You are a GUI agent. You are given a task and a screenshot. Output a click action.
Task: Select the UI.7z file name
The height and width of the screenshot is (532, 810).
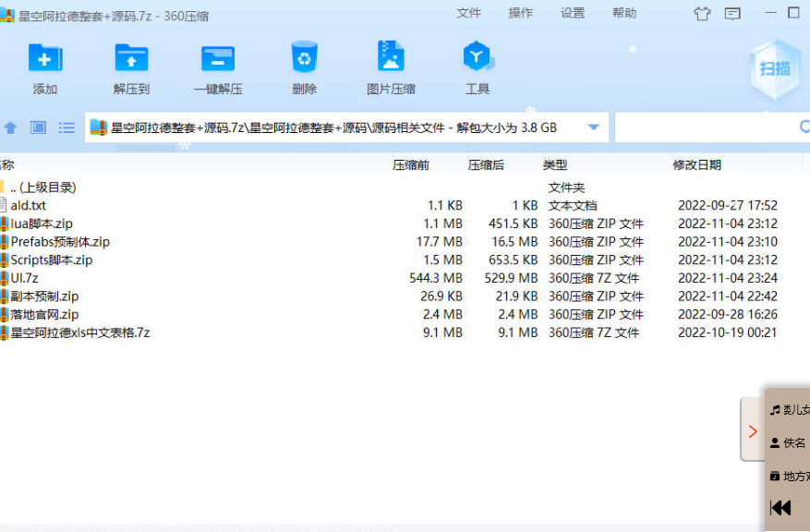tap(24, 278)
